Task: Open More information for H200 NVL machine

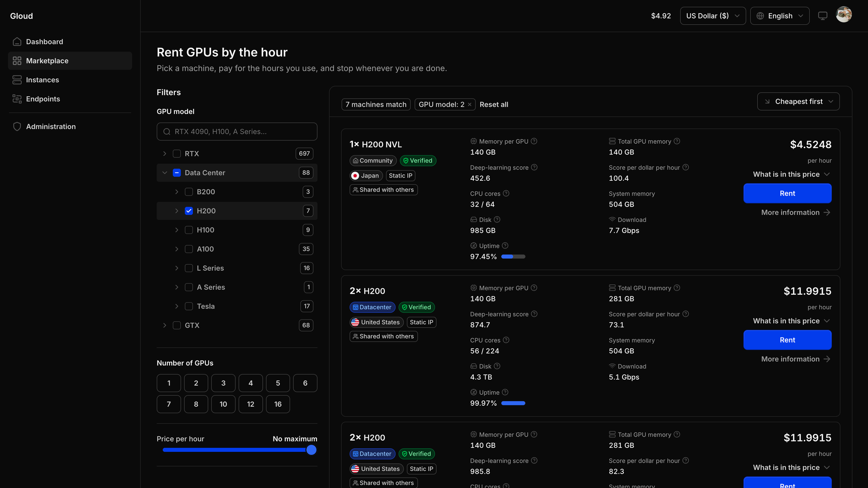Action: click(x=796, y=212)
